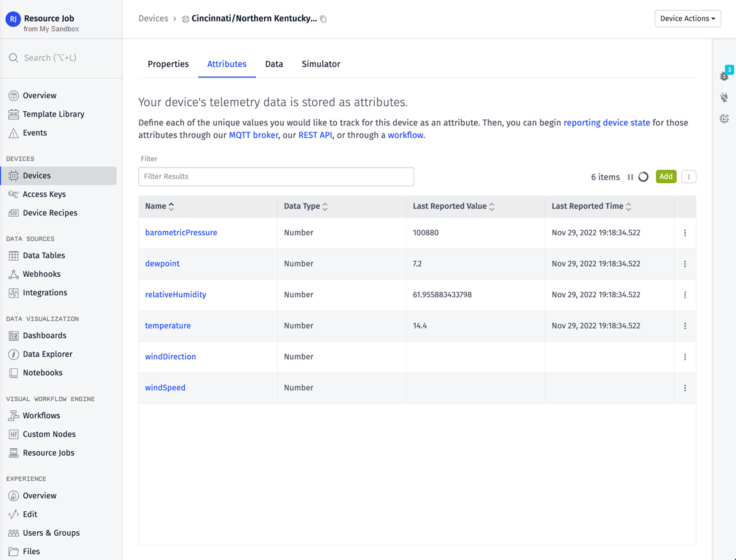Open the Data Explorer
This screenshot has height=560, width=736.
click(47, 354)
